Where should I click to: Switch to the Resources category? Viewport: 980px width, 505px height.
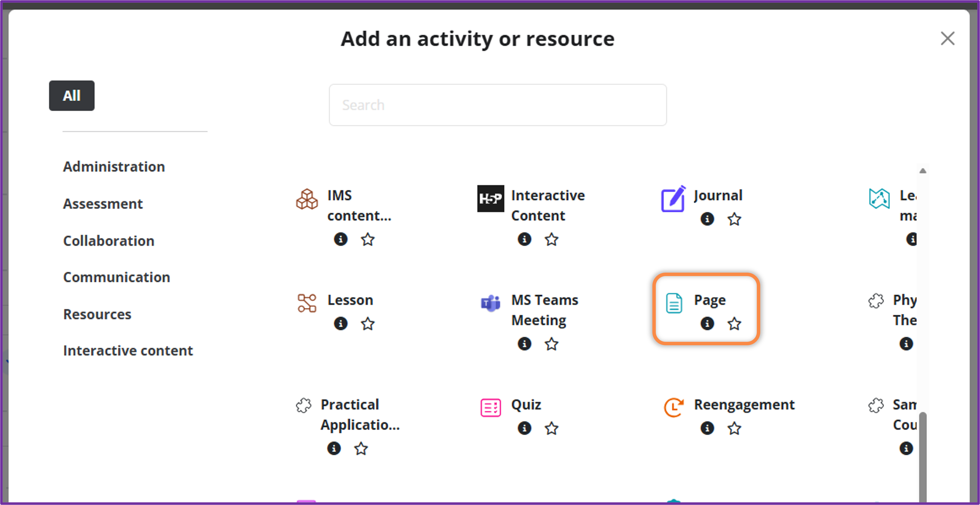[x=97, y=314]
